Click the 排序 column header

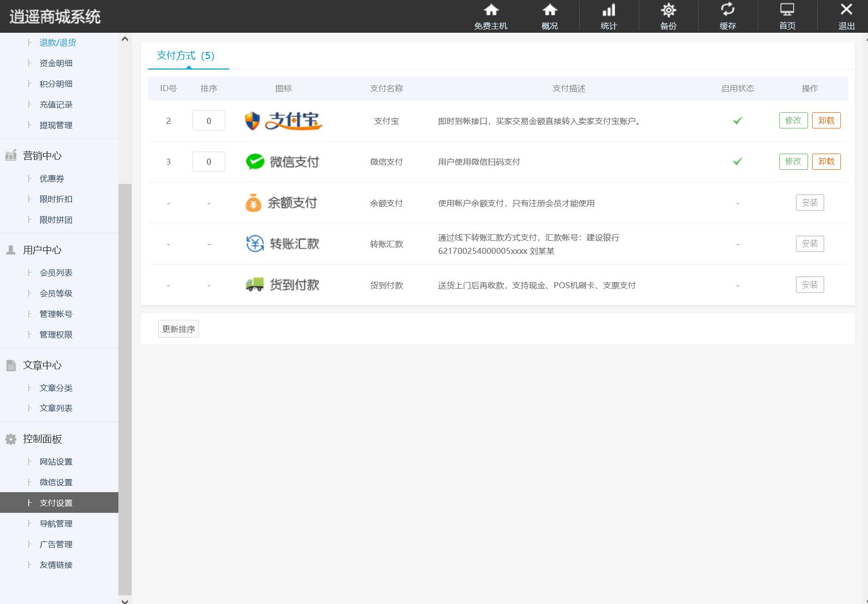(209, 89)
